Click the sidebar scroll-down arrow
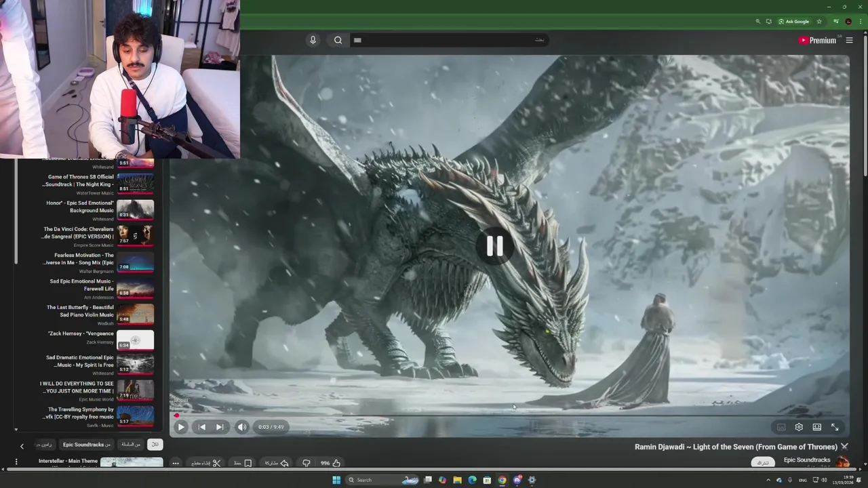Image resolution: width=868 pixels, height=488 pixels. [x=16, y=430]
